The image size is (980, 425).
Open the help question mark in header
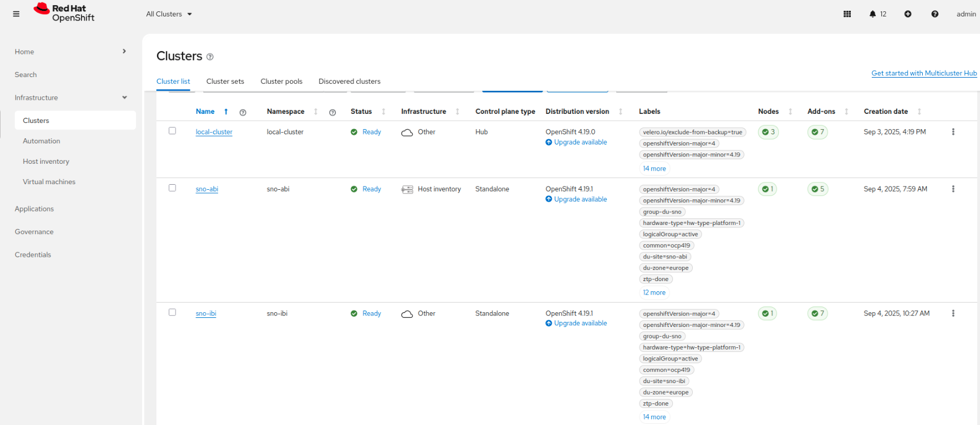click(935, 14)
